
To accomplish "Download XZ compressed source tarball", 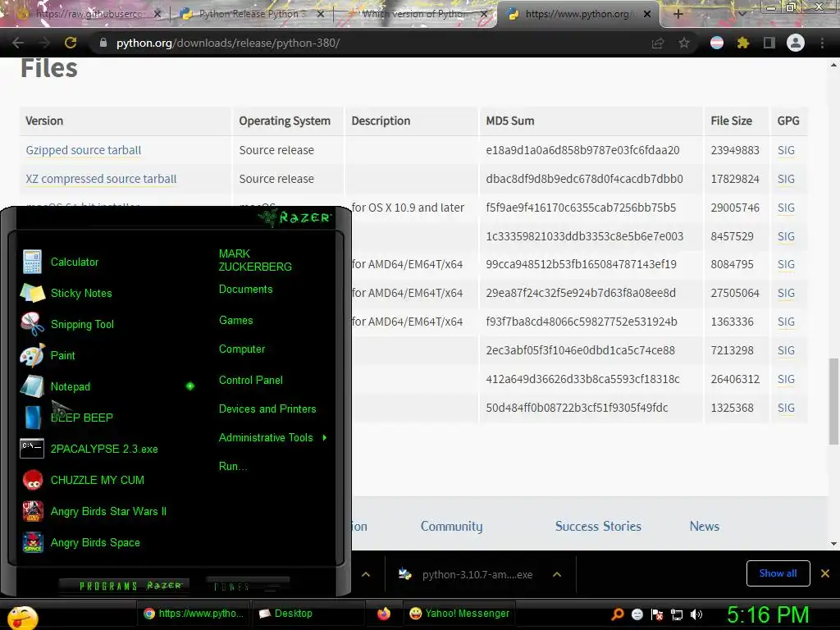I will click(101, 179).
